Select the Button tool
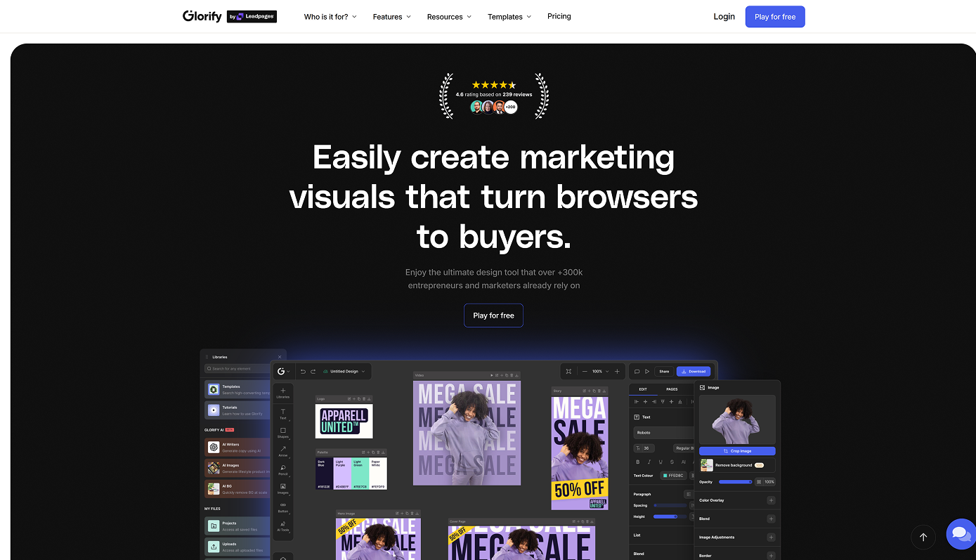The height and width of the screenshot is (560, 976). pos(283,507)
